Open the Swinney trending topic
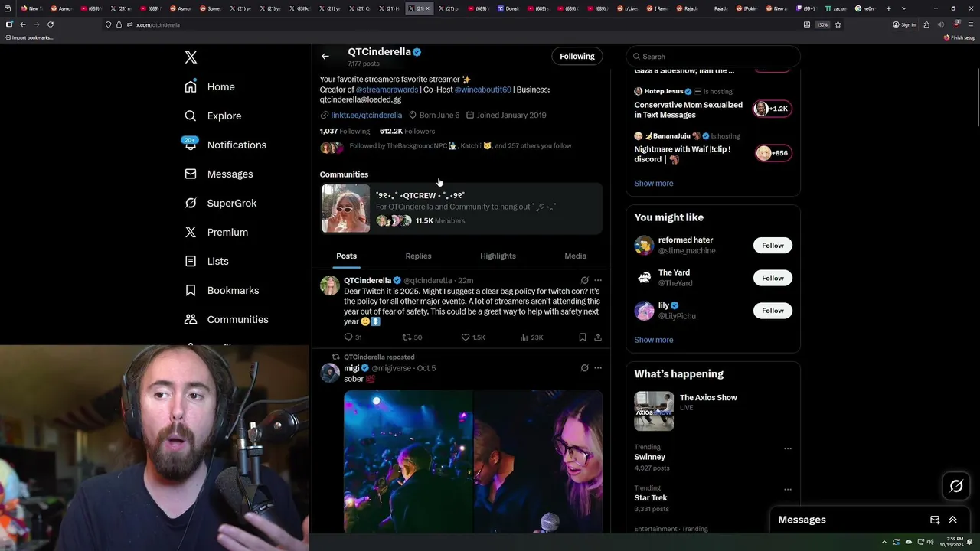Viewport: 980px width, 551px height. tap(649, 457)
